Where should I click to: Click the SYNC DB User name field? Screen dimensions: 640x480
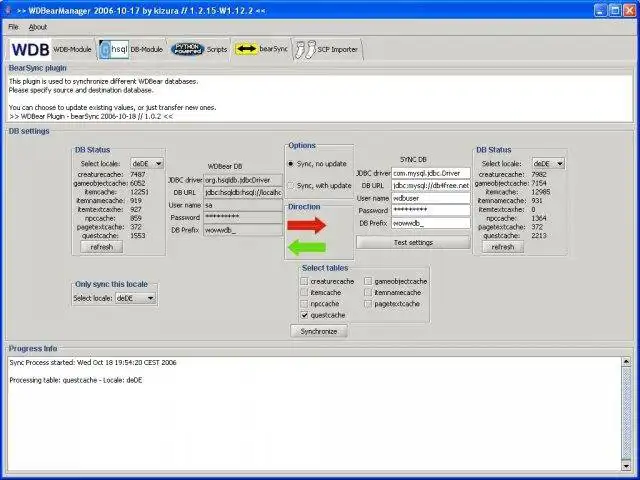coord(431,198)
